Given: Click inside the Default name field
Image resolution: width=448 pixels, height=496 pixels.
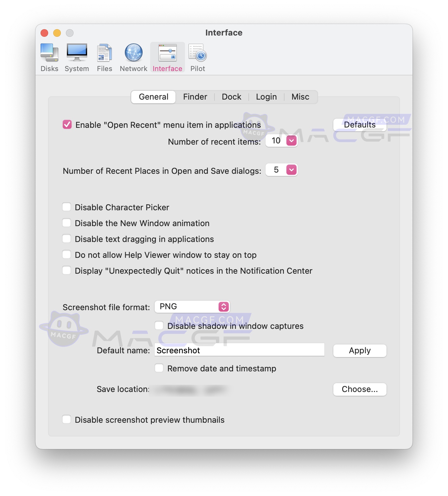Looking at the screenshot, I should point(239,350).
